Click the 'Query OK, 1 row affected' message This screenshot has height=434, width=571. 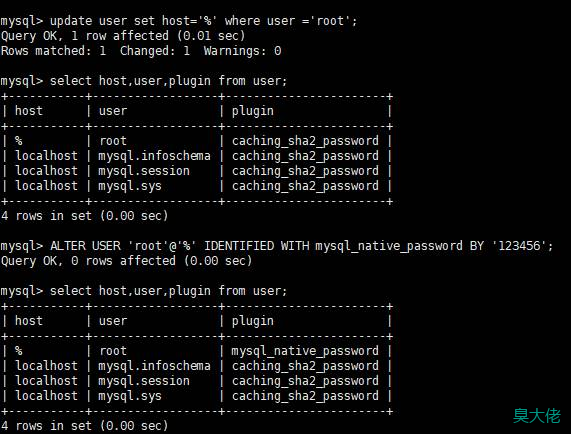tap(123, 36)
